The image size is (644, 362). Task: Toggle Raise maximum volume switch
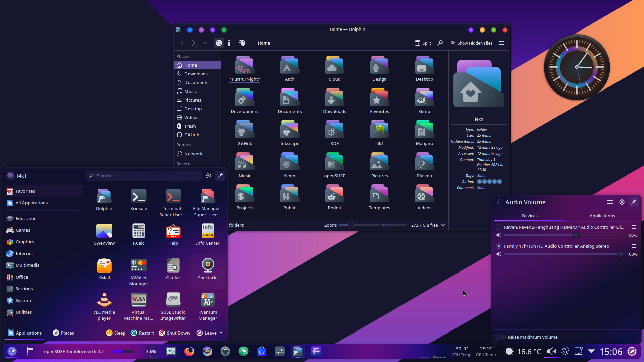(x=500, y=337)
